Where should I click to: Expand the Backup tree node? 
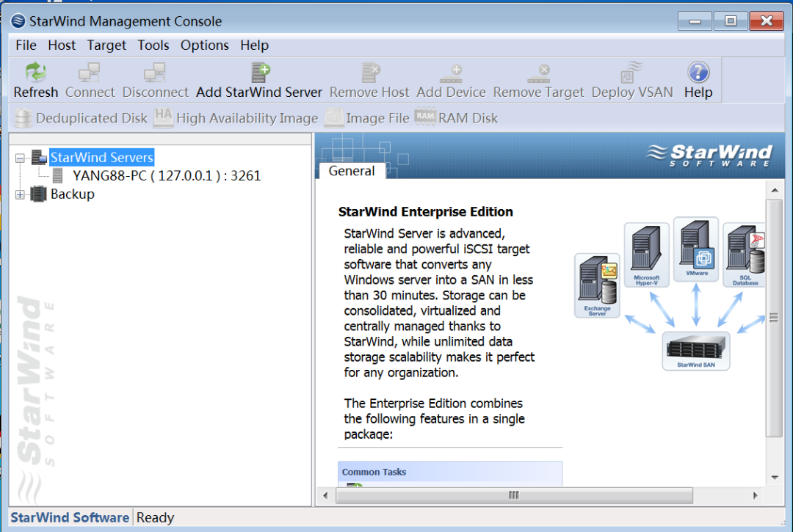(20, 194)
